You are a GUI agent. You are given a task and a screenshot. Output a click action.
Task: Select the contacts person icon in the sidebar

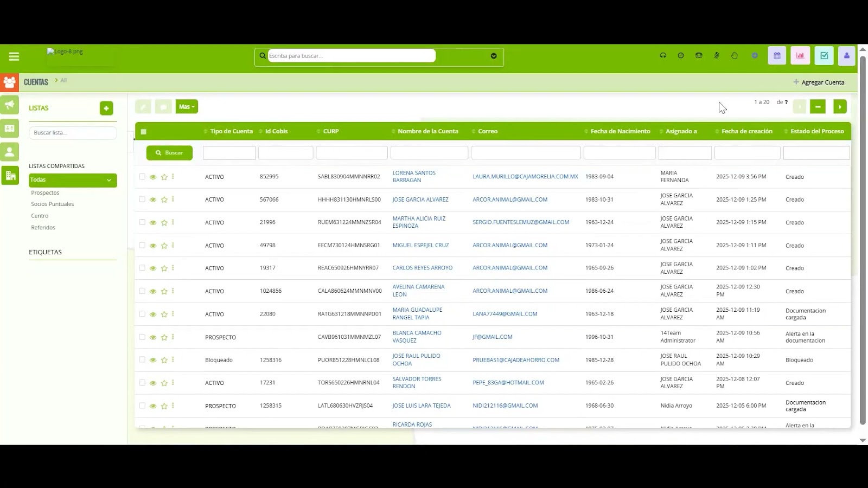coord(9,152)
